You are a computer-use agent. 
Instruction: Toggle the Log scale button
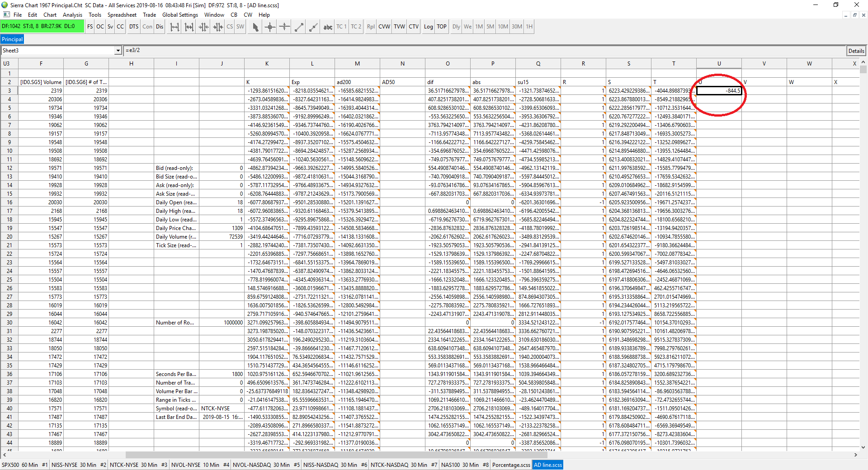[429, 27]
